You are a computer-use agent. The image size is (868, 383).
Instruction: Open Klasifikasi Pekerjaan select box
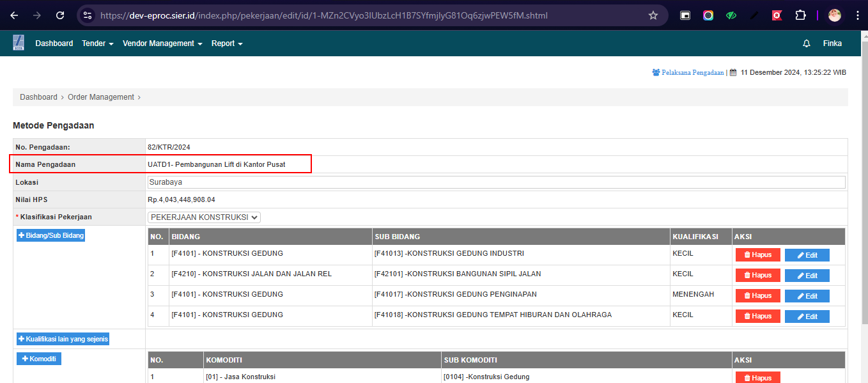pos(204,217)
